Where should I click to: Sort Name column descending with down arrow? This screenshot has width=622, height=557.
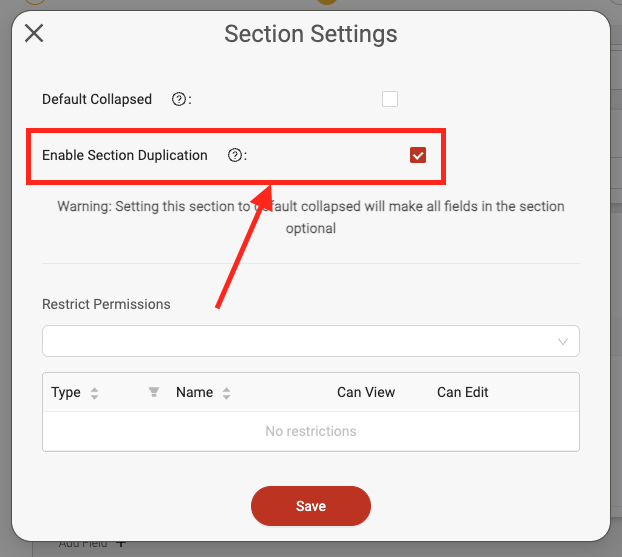click(x=227, y=396)
